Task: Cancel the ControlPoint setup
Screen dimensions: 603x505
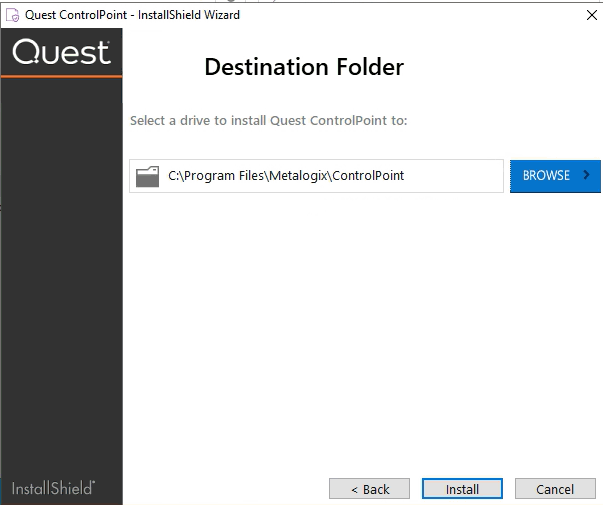Action: tap(555, 489)
